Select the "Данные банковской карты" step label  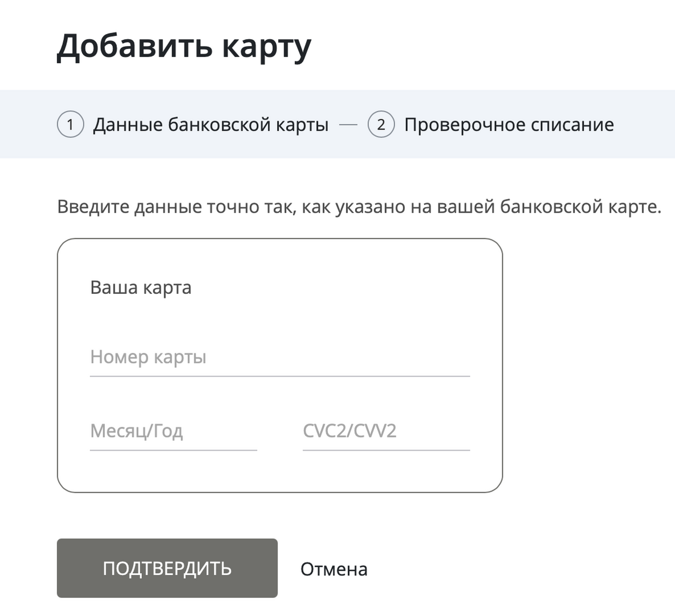[210, 124]
